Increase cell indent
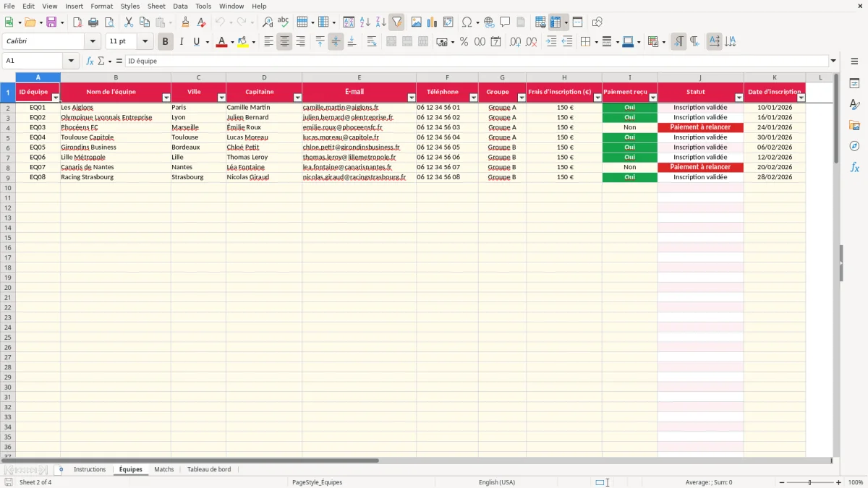Screen dimensions: 868x488 (x=551, y=42)
